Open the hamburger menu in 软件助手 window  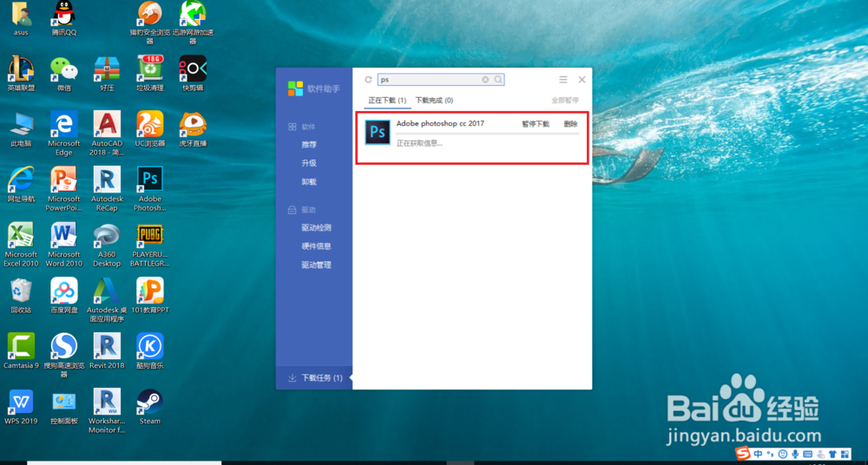tap(563, 80)
